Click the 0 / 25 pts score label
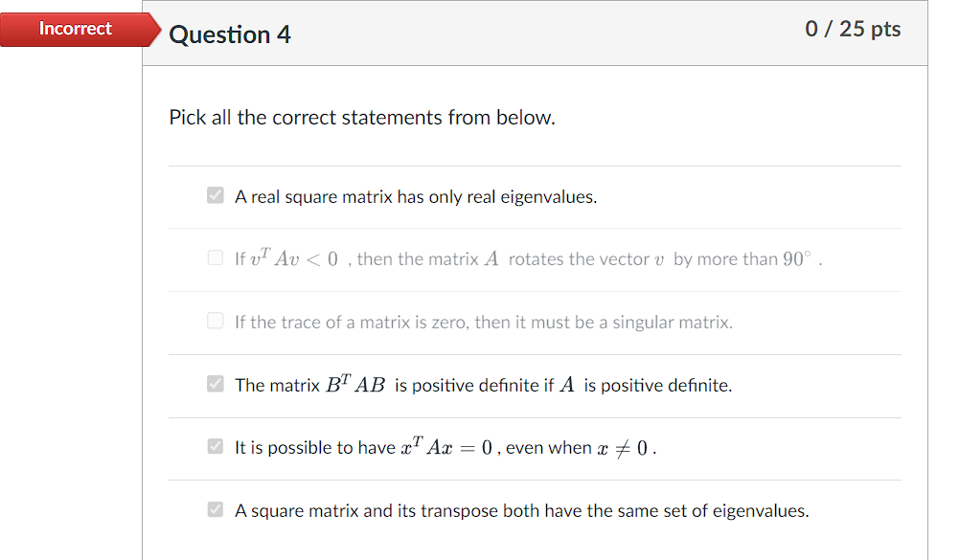The image size is (959, 560). pos(852,29)
